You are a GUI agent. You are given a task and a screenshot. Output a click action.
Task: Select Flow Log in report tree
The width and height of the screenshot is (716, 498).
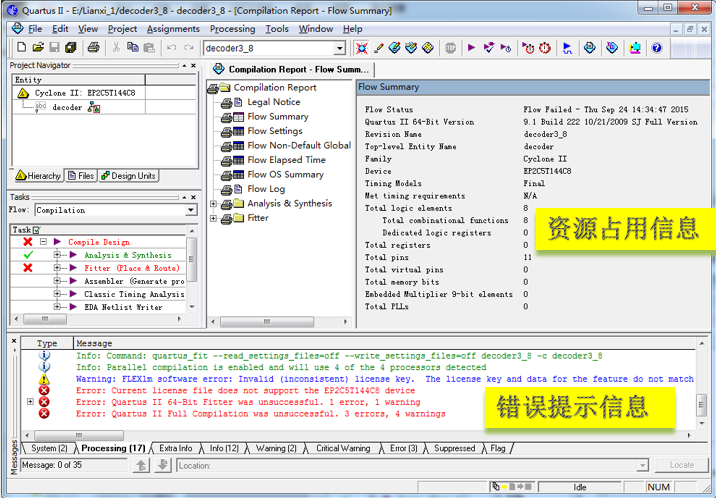(x=266, y=189)
